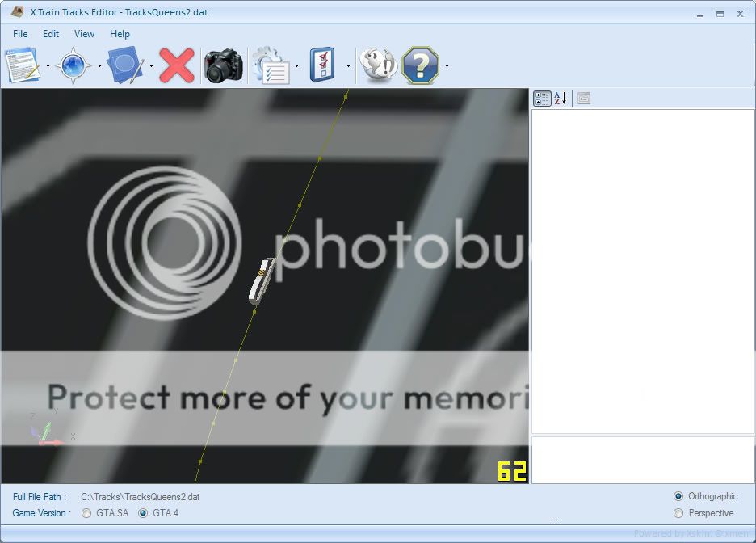The height and width of the screenshot is (543, 756).
Task: Open the View menu
Action: tap(84, 34)
